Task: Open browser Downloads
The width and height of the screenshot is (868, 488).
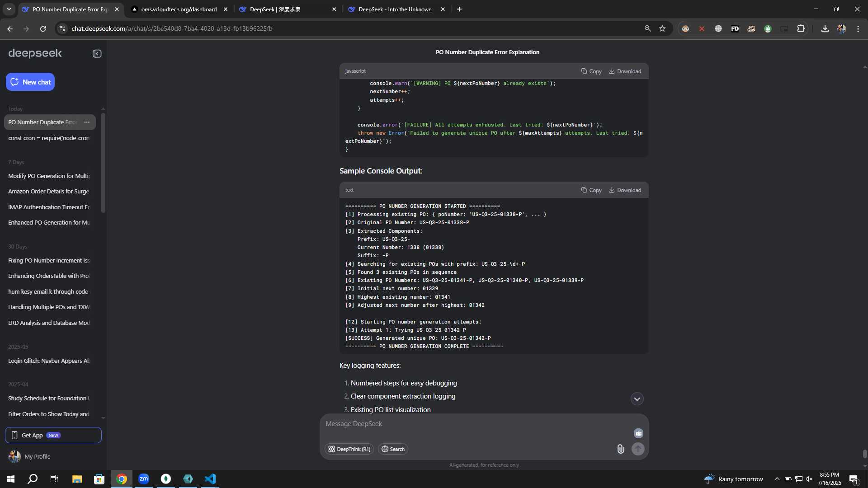Action: pos(825,28)
